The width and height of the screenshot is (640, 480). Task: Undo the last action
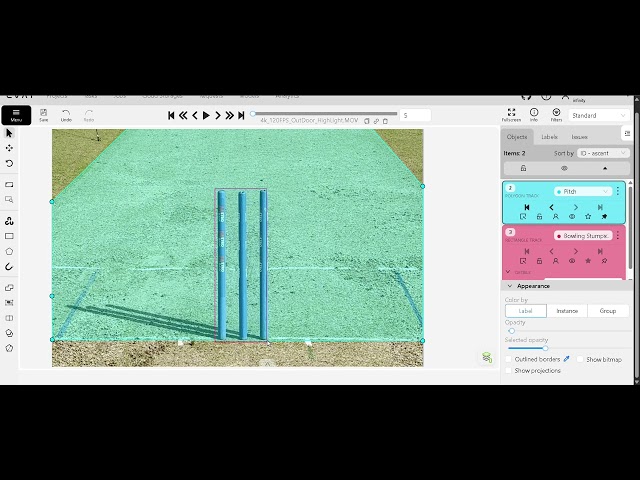point(66,115)
